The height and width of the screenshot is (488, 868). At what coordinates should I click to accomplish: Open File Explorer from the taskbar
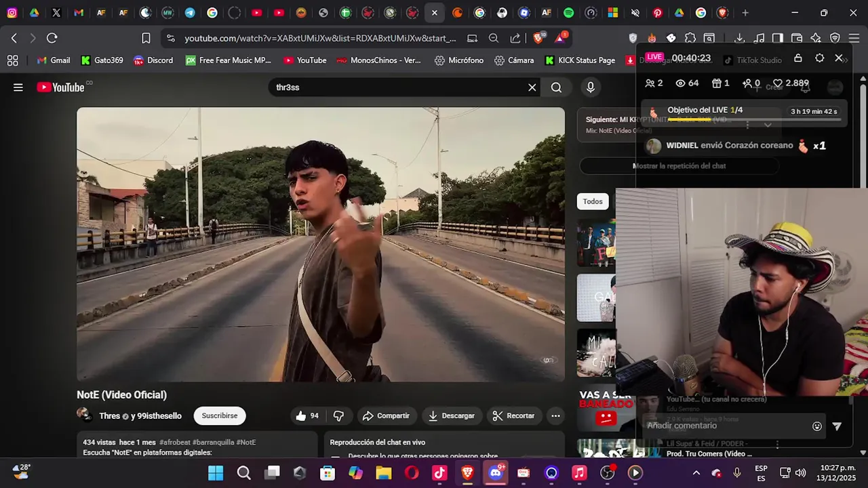coord(384,473)
